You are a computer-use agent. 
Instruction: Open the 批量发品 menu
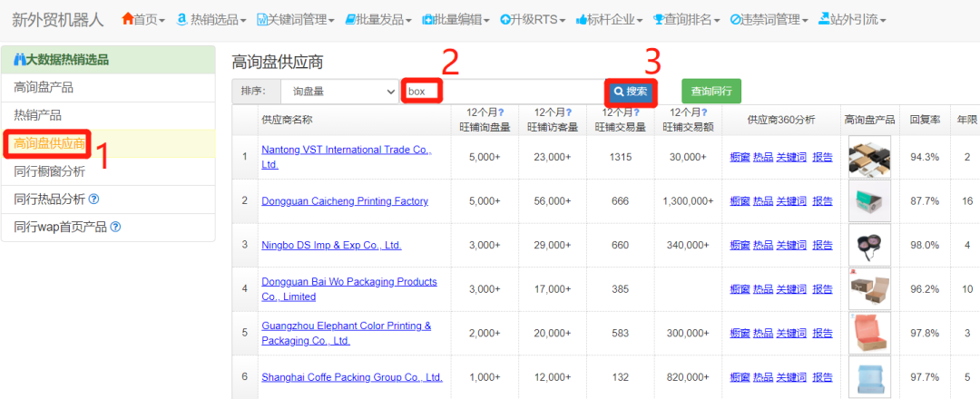pyautogui.click(x=378, y=20)
